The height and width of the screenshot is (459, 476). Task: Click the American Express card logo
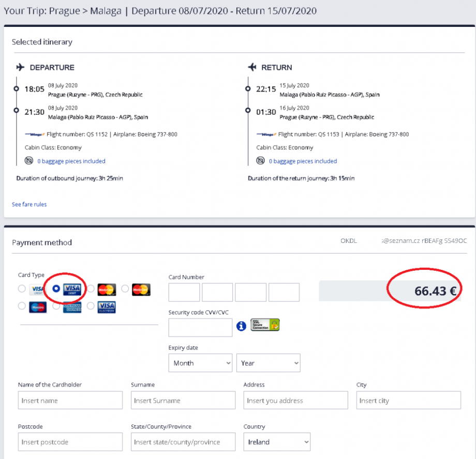pyautogui.click(x=72, y=307)
